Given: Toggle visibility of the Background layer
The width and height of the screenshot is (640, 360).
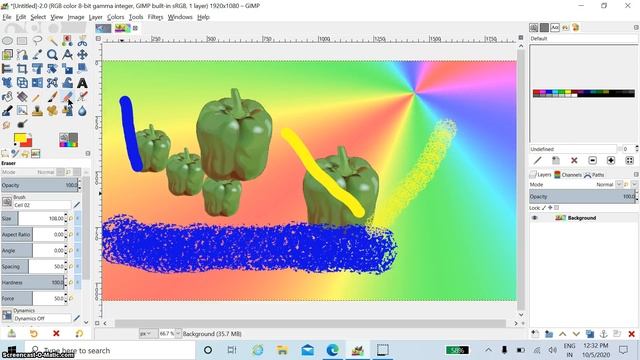Looking at the screenshot, I should point(534,218).
